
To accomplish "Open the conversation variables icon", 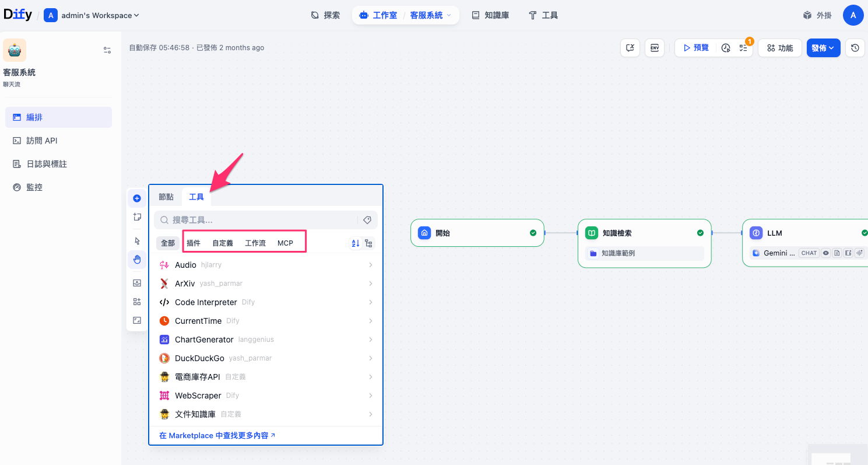I will point(630,48).
